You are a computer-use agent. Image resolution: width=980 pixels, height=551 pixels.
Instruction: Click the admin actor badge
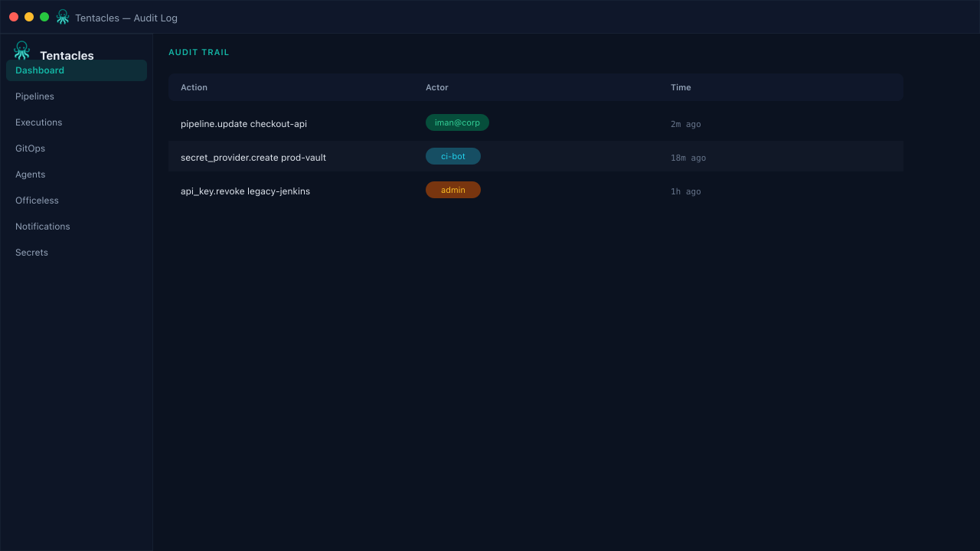(453, 190)
